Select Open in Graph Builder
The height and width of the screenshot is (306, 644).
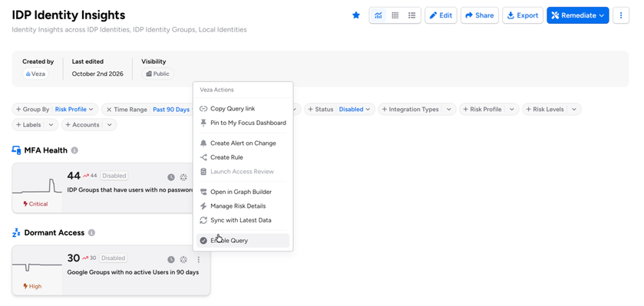243,192
